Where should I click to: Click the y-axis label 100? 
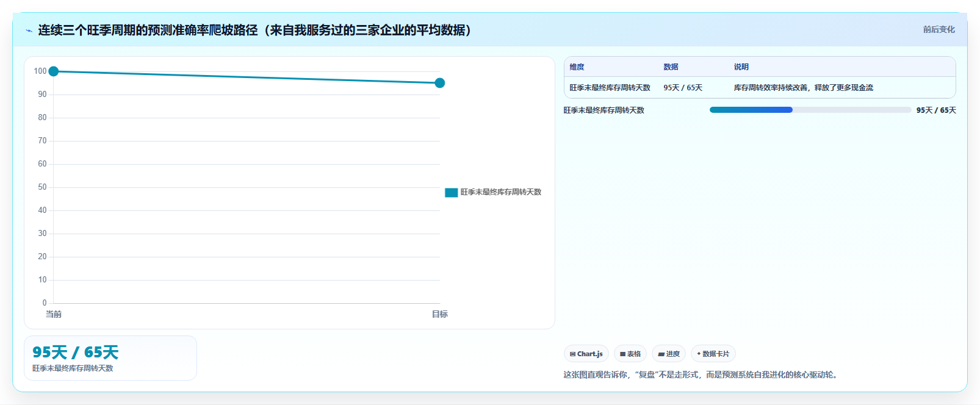pos(40,71)
